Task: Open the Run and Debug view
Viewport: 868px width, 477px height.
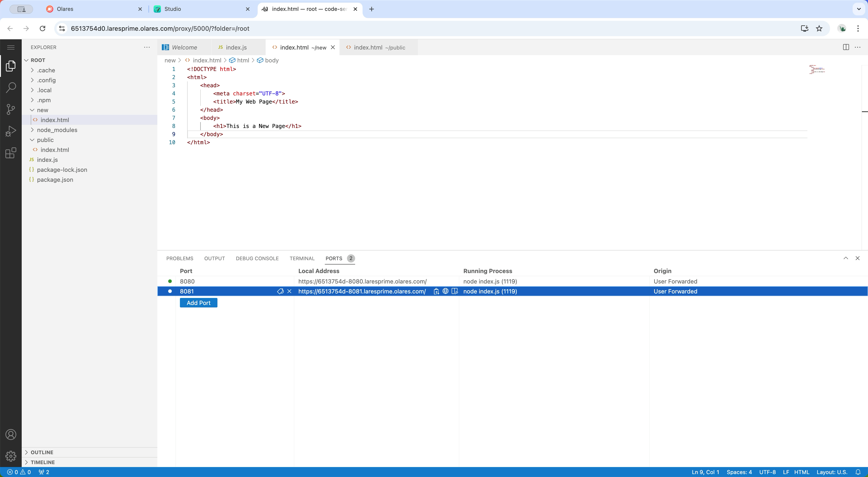Action: pos(11,131)
